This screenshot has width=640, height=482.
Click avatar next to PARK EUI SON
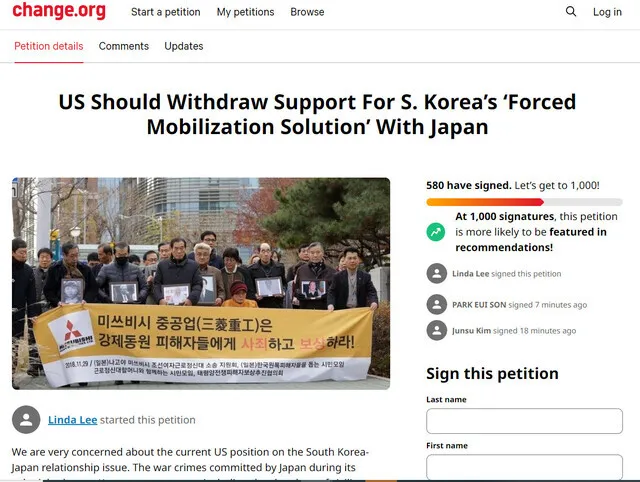(x=437, y=304)
